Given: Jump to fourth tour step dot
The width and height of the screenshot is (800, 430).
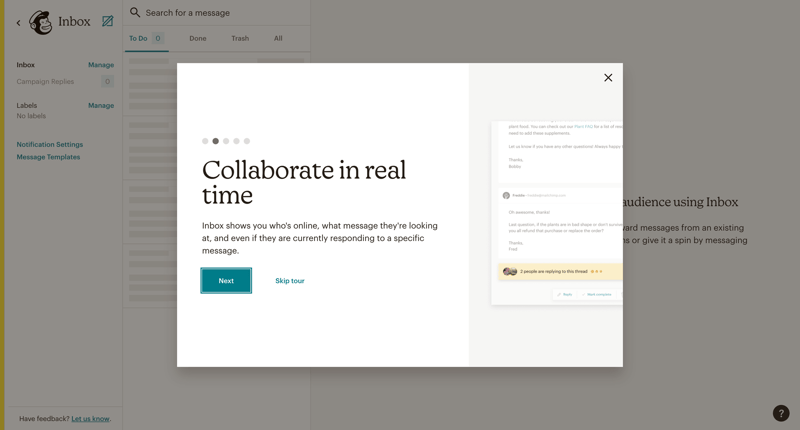Looking at the screenshot, I should click(x=236, y=141).
